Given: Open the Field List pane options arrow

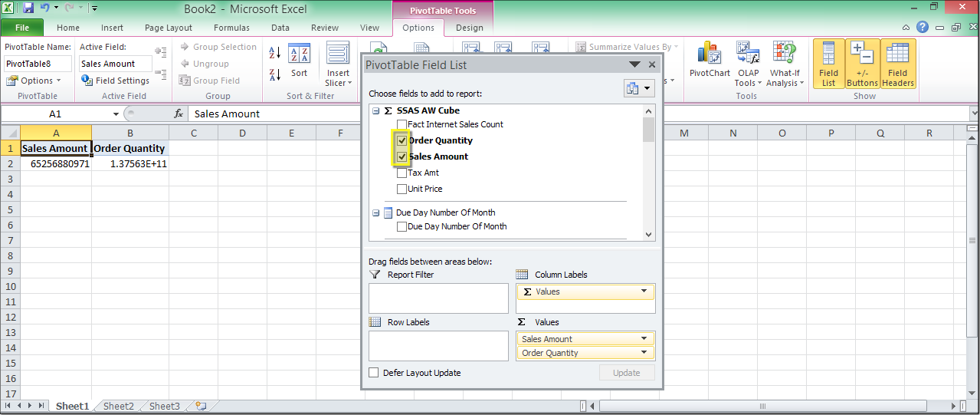Looking at the screenshot, I should pos(634,65).
